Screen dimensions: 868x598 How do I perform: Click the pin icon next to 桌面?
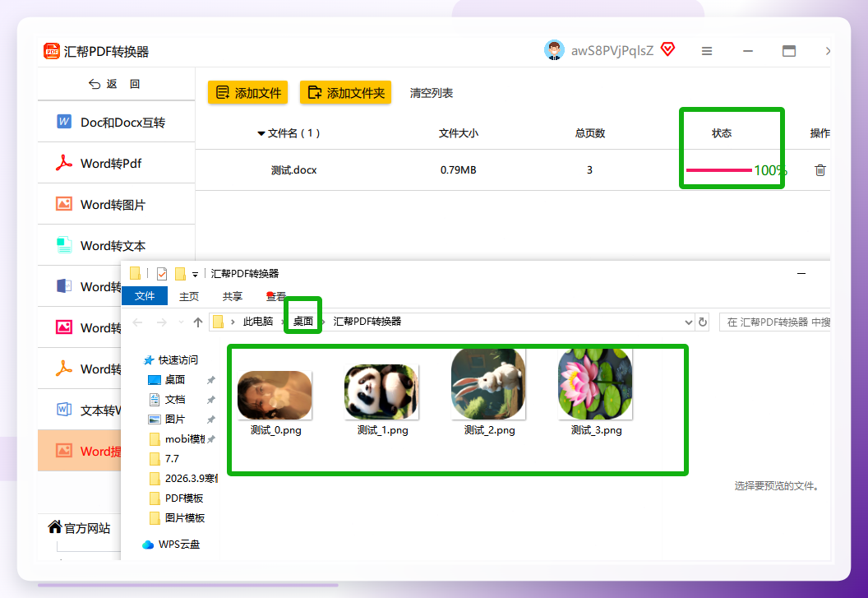click(x=211, y=380)
